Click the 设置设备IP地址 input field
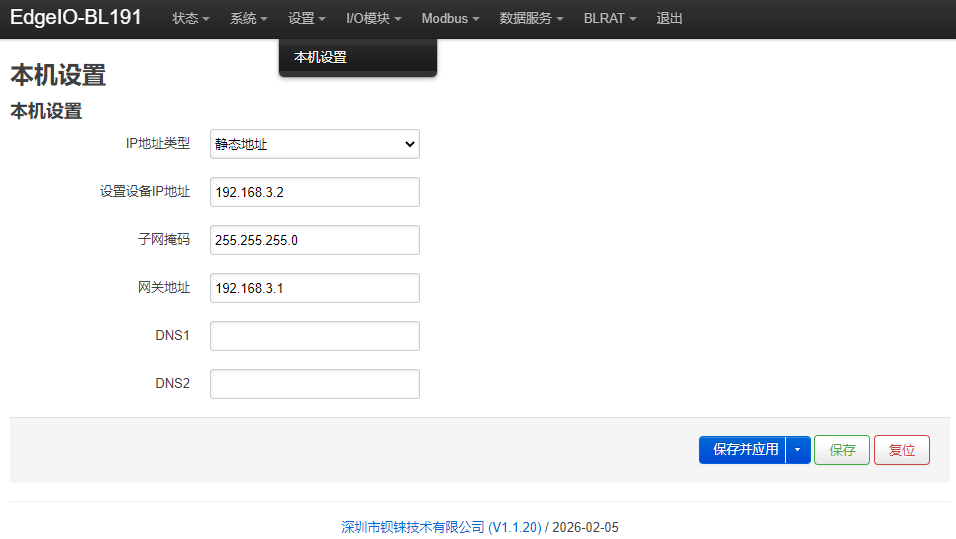 click(x=315, y=192)
